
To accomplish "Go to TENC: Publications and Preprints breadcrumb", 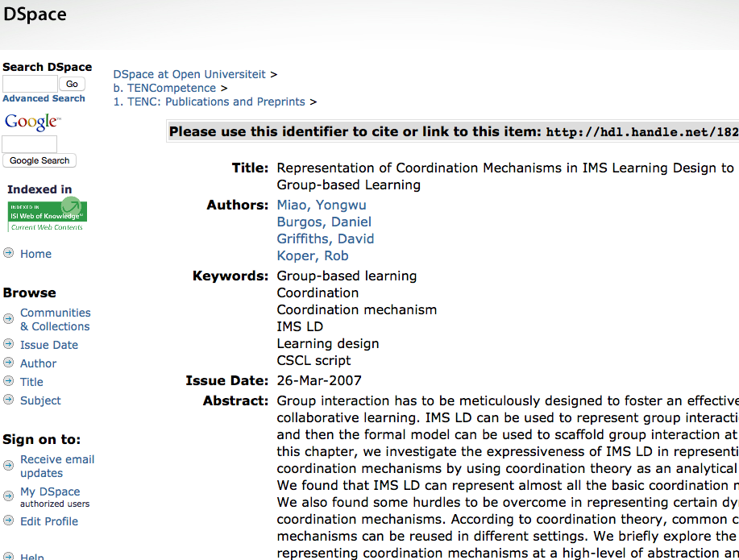I will (x=216, y=102).
